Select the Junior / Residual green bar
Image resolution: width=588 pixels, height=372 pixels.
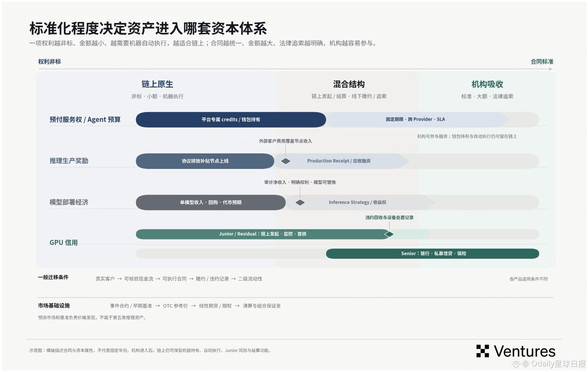click(263, 234)
